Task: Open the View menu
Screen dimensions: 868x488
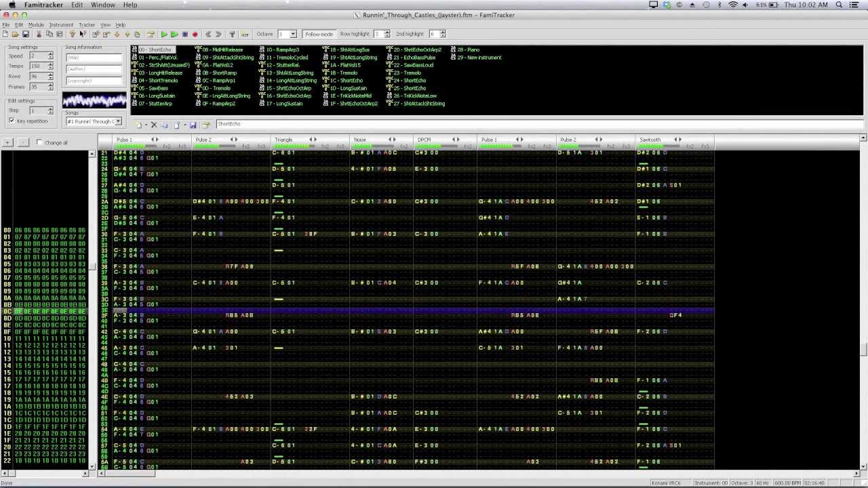Action: pyautogui.click(x=105, y=24)
